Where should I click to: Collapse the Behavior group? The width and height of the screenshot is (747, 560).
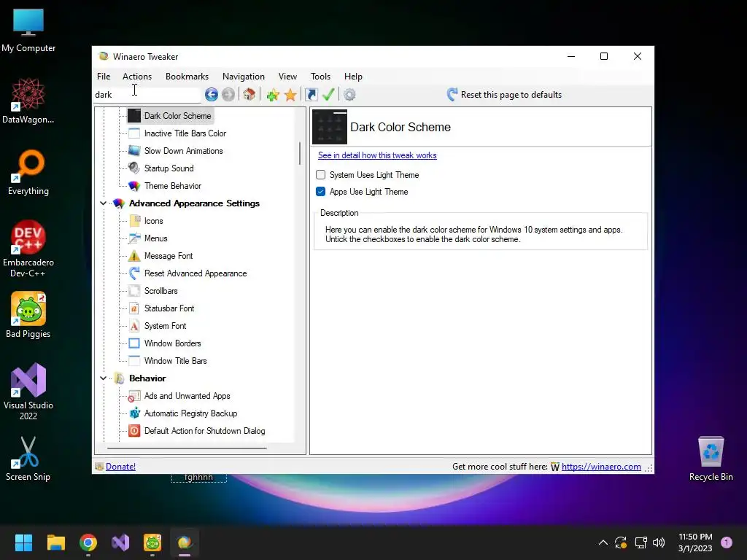coord(103,378)
